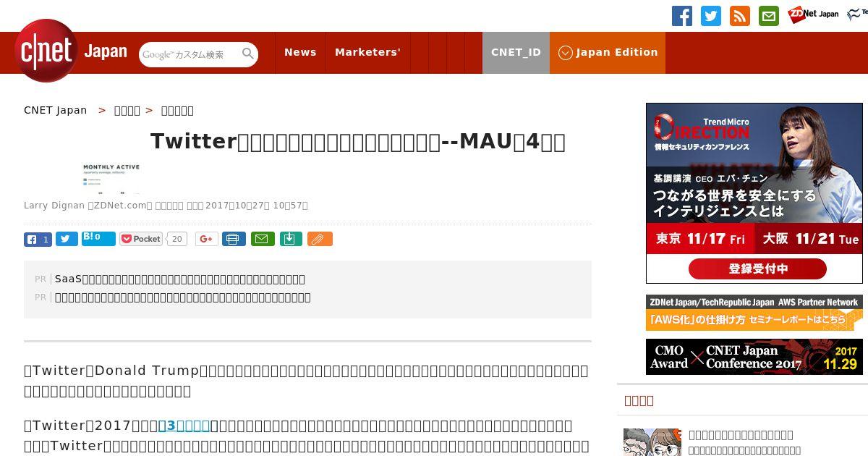Click the article headline ending with MAU
The height and width of the screenshot is (456, 868).
(x=358, y=141)
